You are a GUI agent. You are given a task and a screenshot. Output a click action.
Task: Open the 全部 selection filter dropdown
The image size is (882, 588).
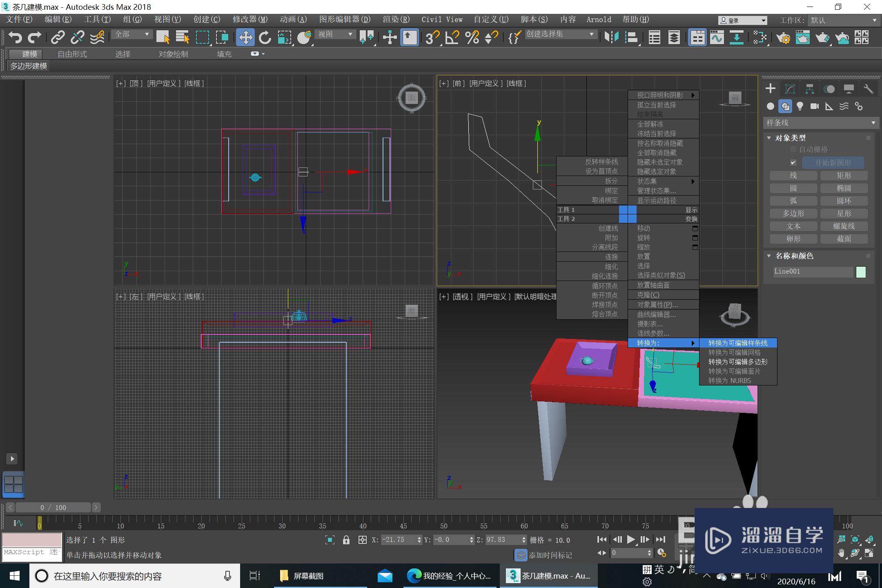(132, 34)
